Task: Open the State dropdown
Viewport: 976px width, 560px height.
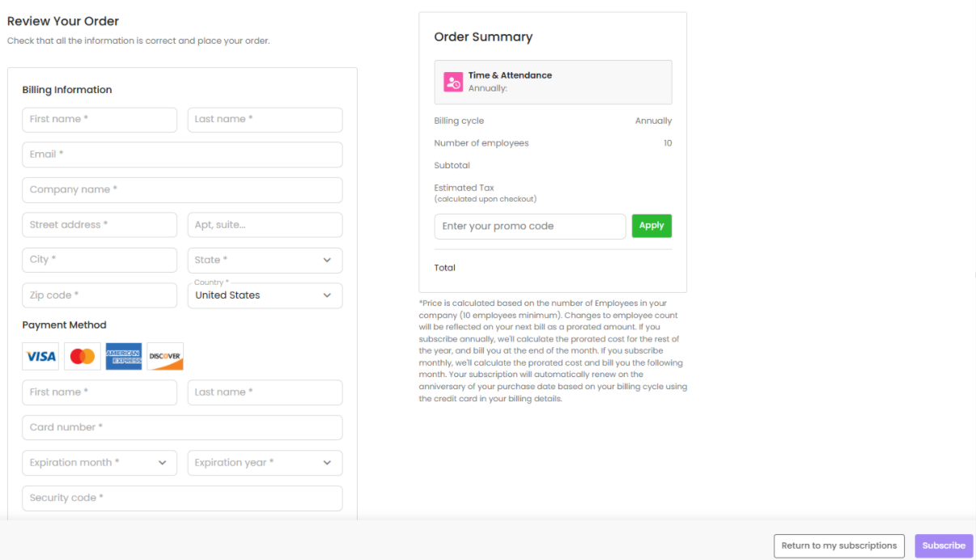Action: [x=265, y=260]
